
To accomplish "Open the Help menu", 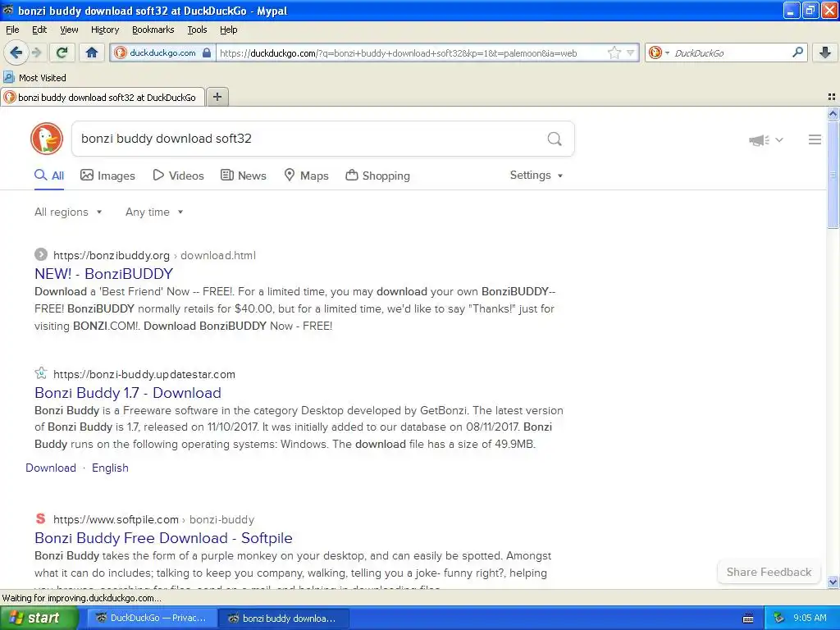I will [229, 30].
